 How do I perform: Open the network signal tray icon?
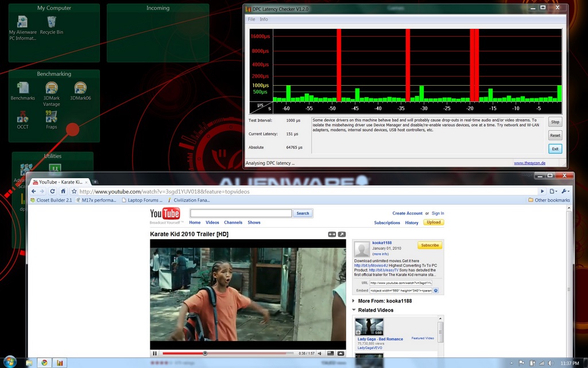[541, 363]
